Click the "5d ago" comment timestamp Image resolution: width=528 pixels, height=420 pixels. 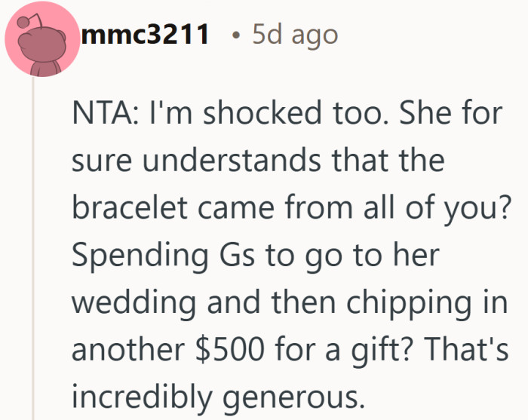click(x=295, y=34)
